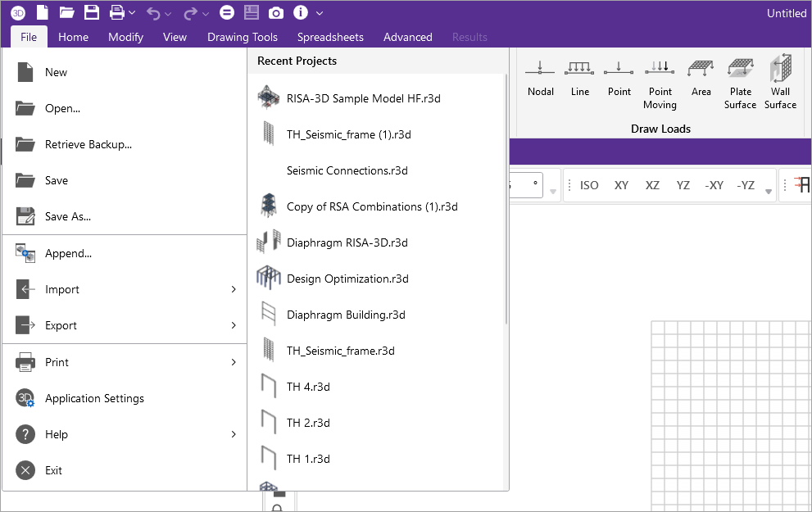Expand the Help submenu

125,434
